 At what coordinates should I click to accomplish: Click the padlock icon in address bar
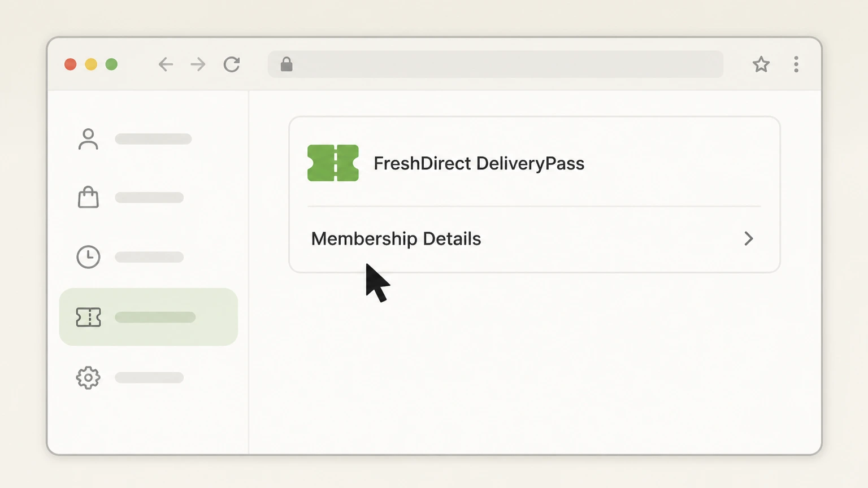[x=287, y=64]
